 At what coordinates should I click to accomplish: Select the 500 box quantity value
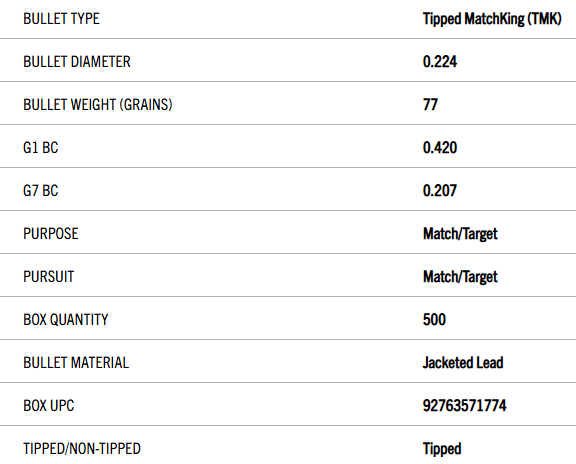coord(434,320)
